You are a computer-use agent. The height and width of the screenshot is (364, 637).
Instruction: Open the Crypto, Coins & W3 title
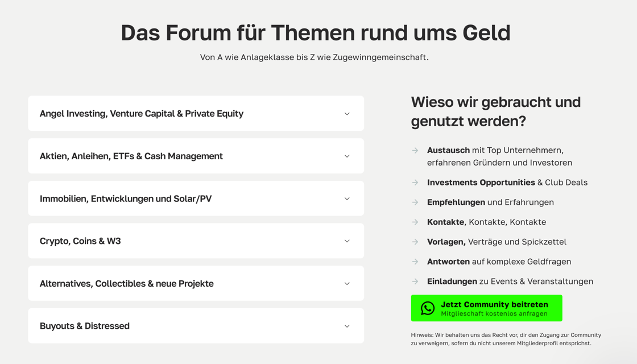point(80,241)
